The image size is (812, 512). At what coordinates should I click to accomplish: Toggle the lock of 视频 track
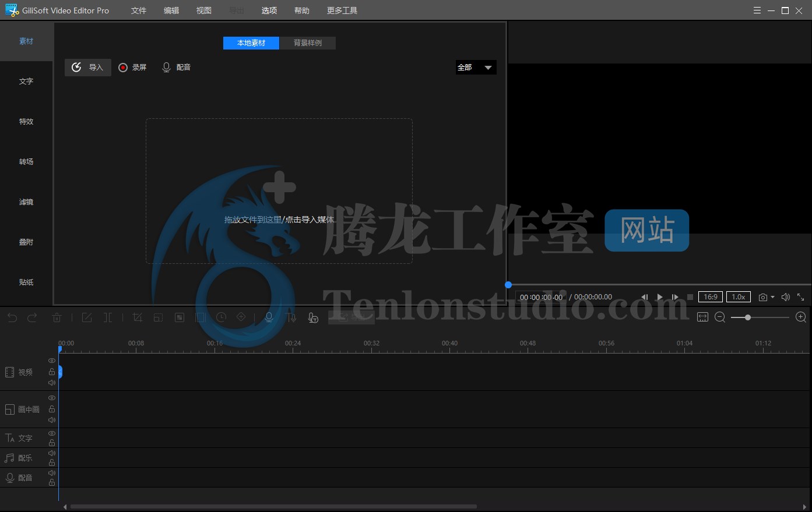point(52,372)
